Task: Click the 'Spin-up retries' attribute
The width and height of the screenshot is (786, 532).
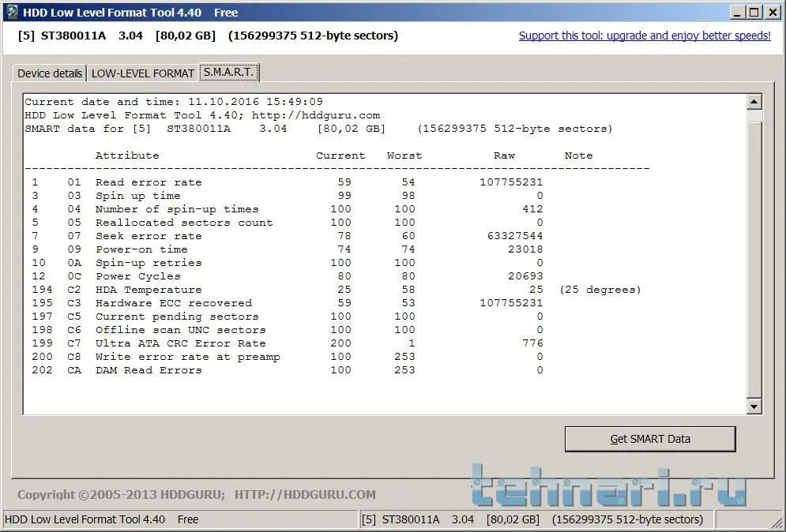Action: coord(149,263)
